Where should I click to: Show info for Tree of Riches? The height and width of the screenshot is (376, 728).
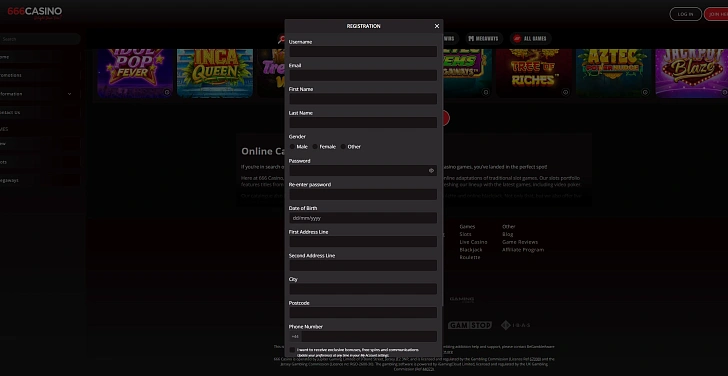coord(566,92)
